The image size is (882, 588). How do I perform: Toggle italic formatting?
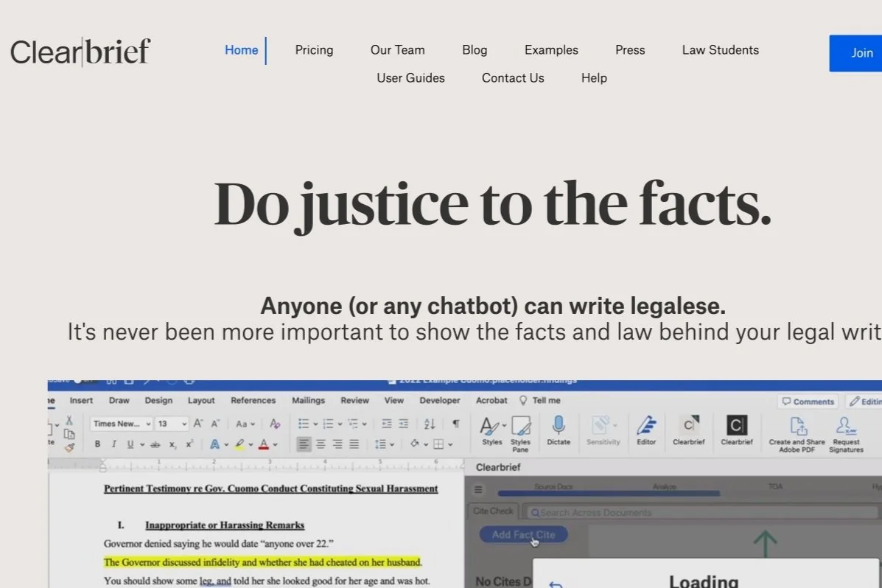click(113, 444)
